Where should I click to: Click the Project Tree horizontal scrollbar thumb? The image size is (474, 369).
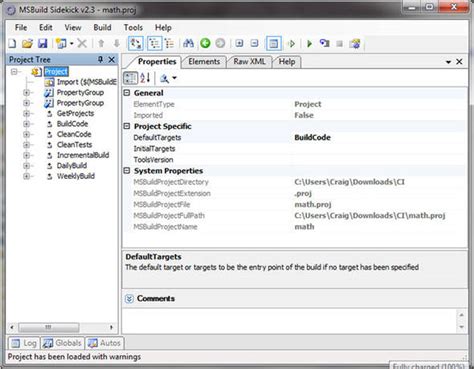49,327
